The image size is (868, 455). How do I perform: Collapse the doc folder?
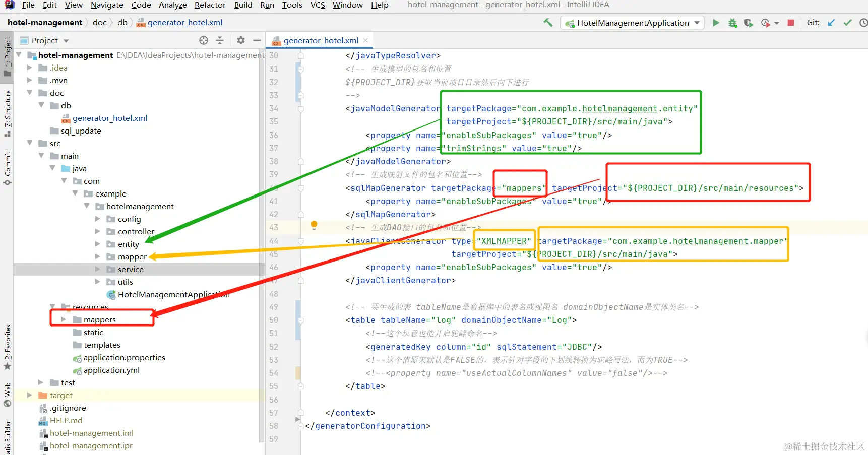[x=30, y=93]
